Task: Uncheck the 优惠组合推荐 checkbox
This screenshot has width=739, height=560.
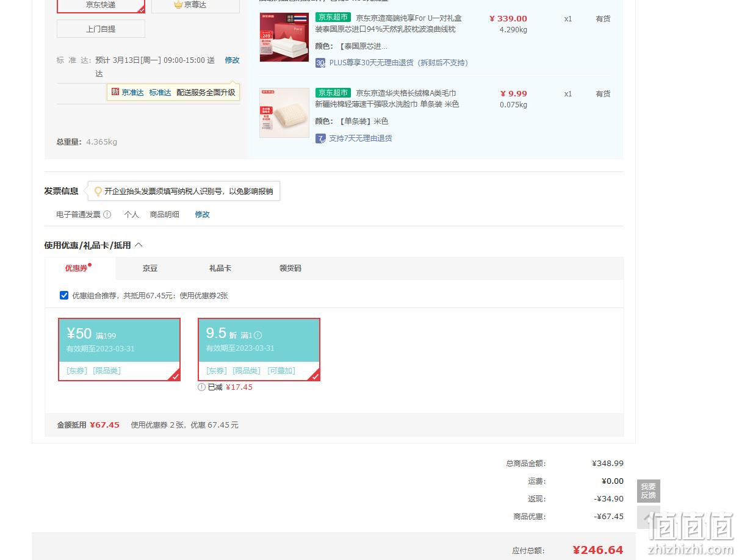Action: pyautogui.click(x=64, y=296)
